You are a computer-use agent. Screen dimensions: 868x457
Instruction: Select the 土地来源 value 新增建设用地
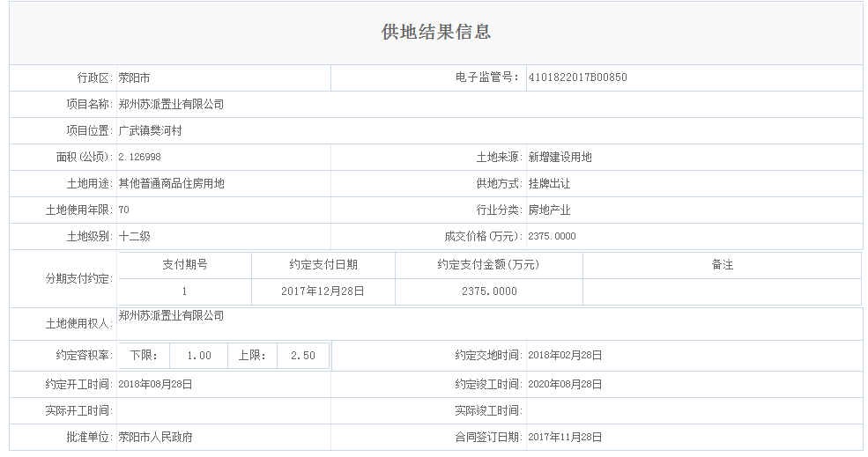[560, 157]
